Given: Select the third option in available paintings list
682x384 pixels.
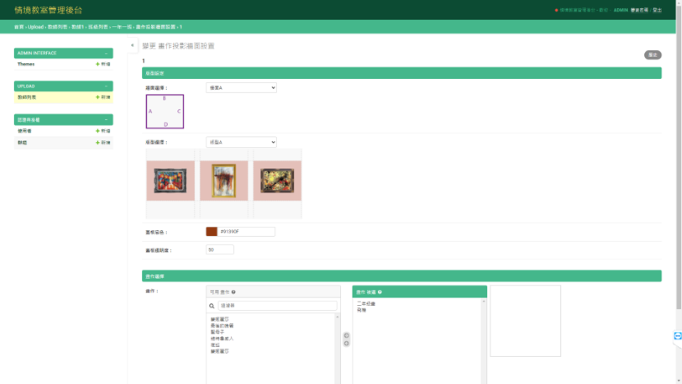Looking at the screenshot, I should [x=217, y=332].
